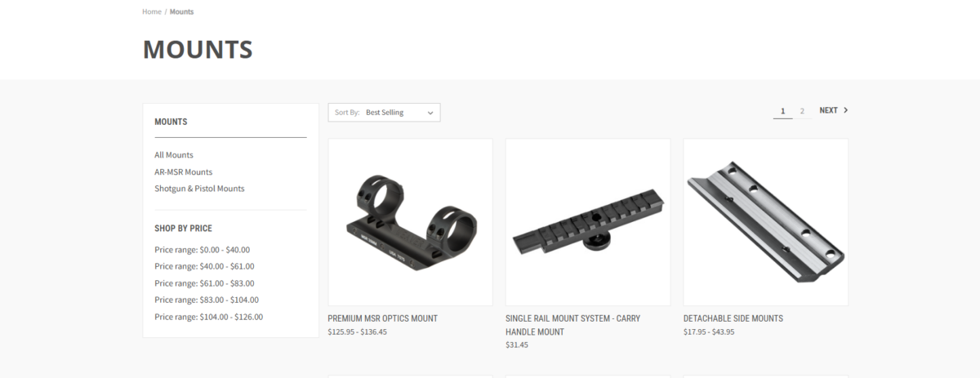The height and width of the screenshot is (378, 980).
Task: Open Shotgun & Pistol Mounts category
Action: tap(199, 189)
